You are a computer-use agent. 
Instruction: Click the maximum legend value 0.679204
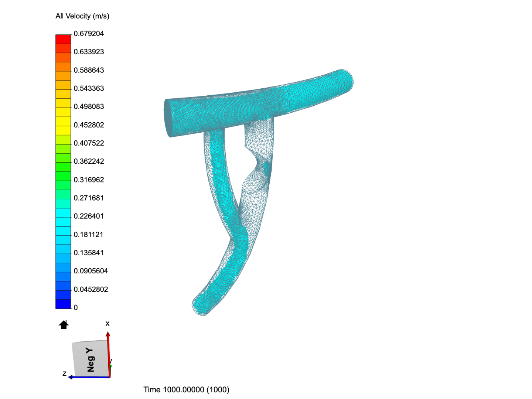89,34
